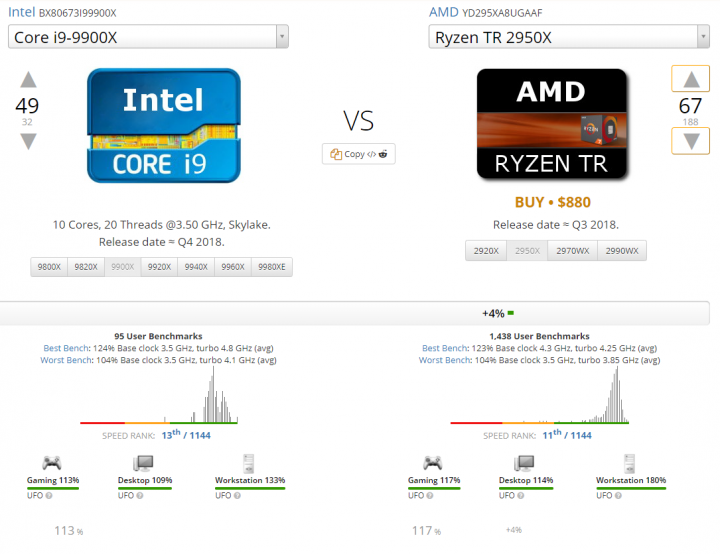Upvote the AMD Ryzen TR 2950X
Image resolution: width=720 pixels, height=554 pixels.
tap(691, 79)
